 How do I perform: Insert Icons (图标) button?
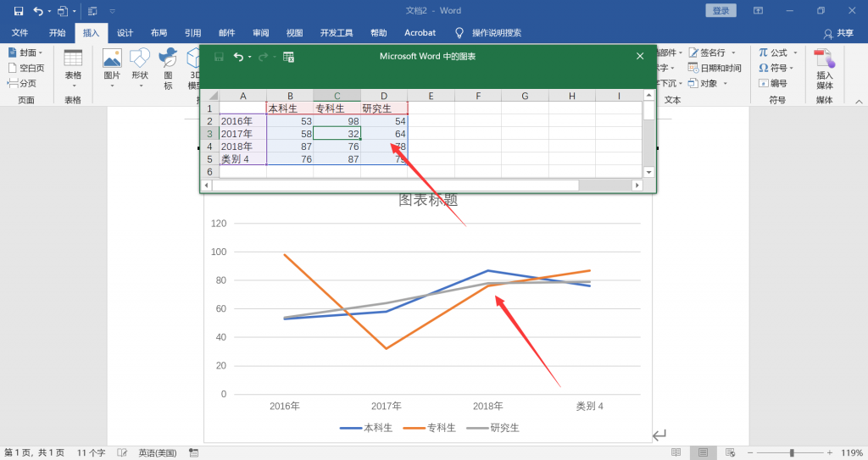pos(168,69)
